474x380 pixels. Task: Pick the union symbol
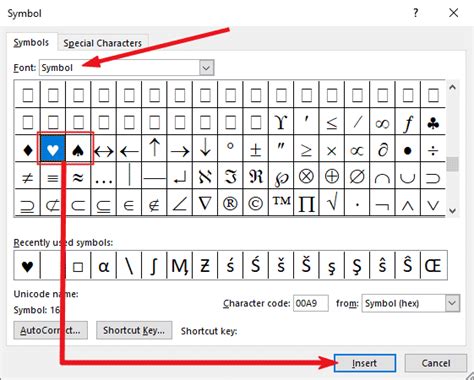tap(408, 177)
